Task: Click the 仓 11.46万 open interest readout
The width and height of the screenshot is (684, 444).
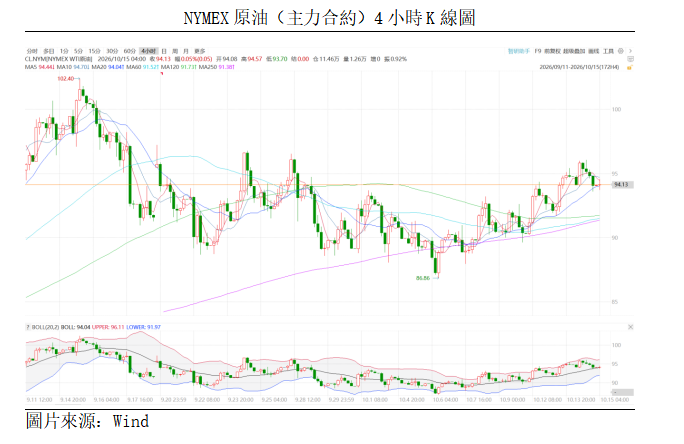Action: pyautogui.click(x=326, y=59)
